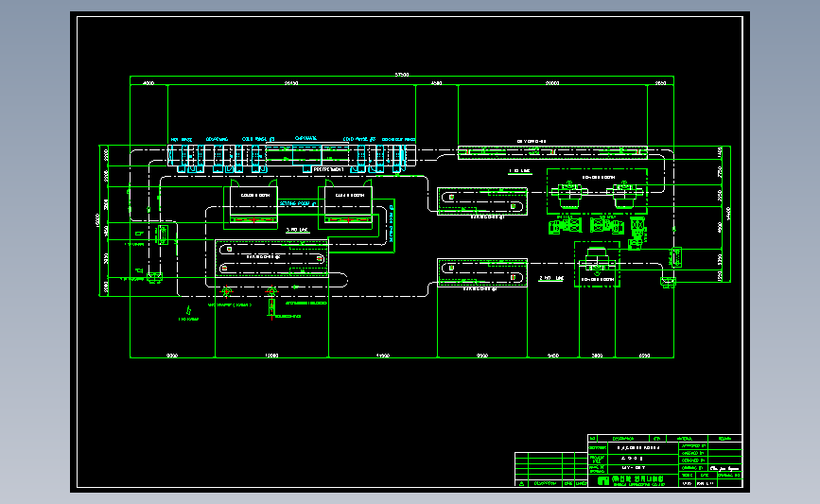Click the handwritten signature in the title block
Viewport: 820px width, 504px height.
[x=724, y=468]
